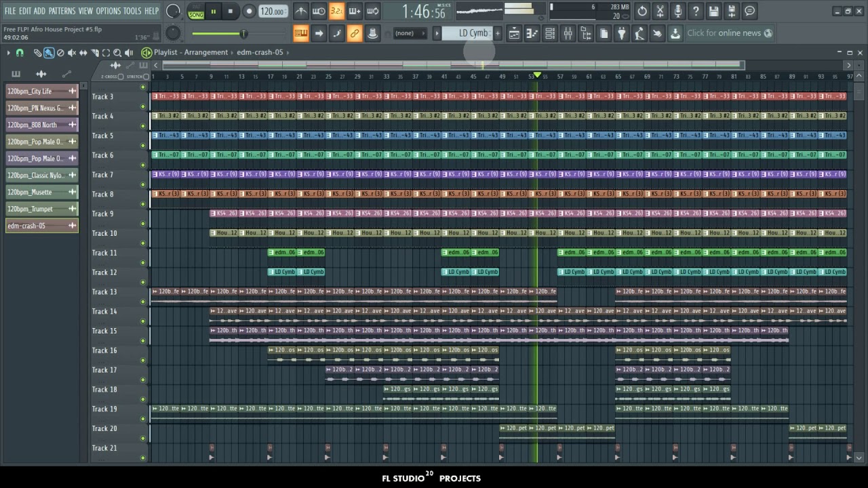This screenshot has width=868, height=488.
Task: Save the project with floppy icon
Action: pyautogui.click(x=713, y=11)
